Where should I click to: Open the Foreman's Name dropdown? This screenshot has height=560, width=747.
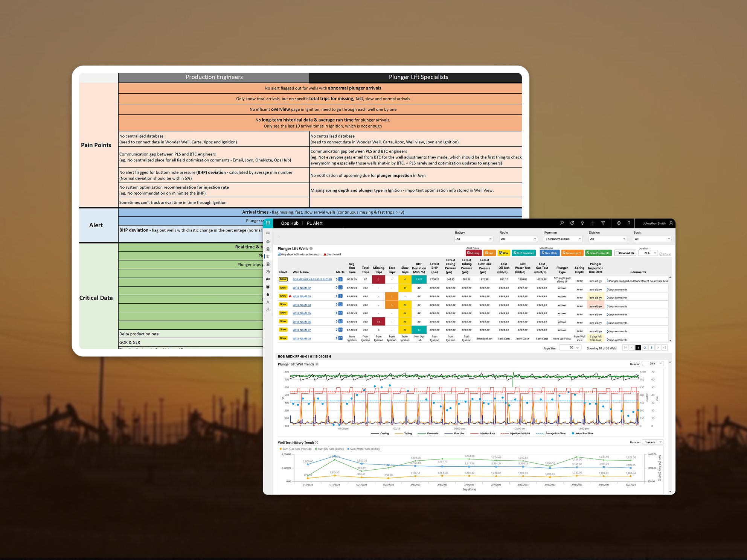click(x=563, y=239)
